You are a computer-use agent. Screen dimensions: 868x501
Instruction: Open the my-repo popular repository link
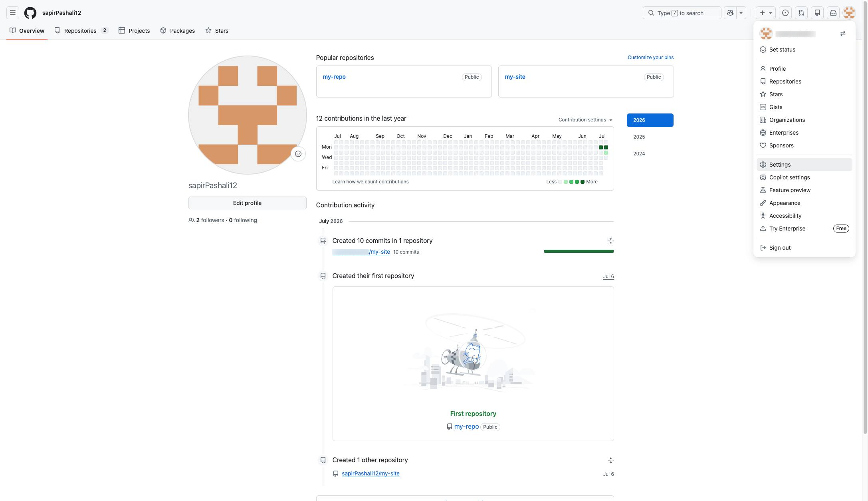[334, 77]
